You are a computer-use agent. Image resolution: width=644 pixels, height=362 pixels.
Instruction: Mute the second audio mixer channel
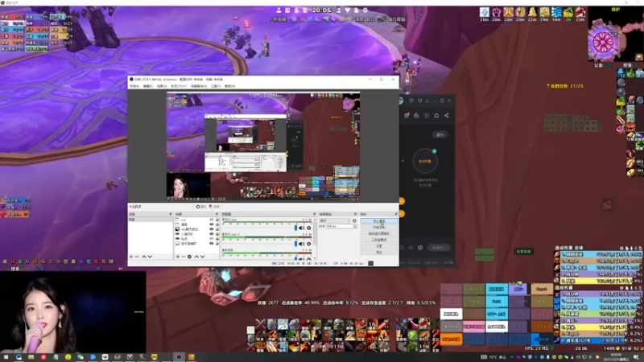(301, 244)
